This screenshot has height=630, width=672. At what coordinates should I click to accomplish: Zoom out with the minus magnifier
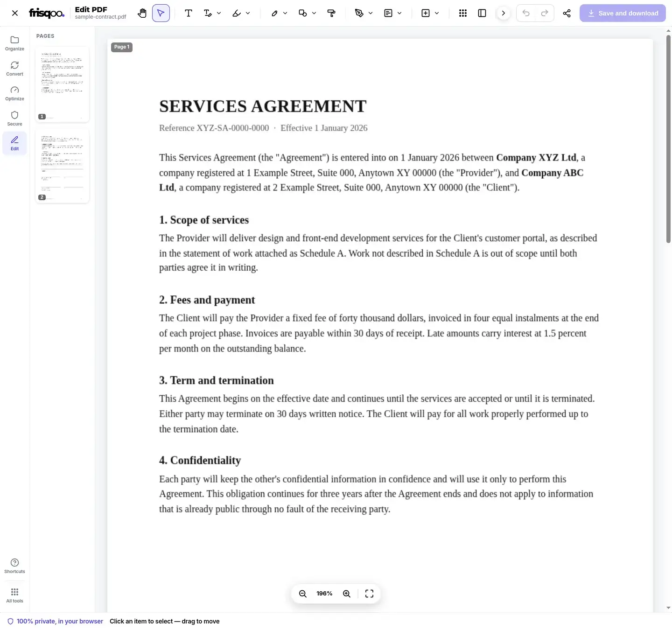(x=303, y=594)
